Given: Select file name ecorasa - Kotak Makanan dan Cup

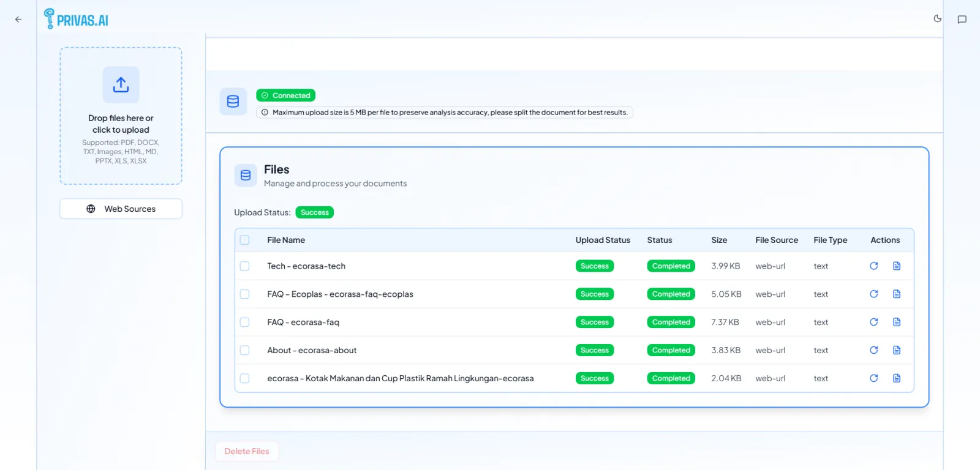Looking at the screenshot, I should (x=401, y=379).
